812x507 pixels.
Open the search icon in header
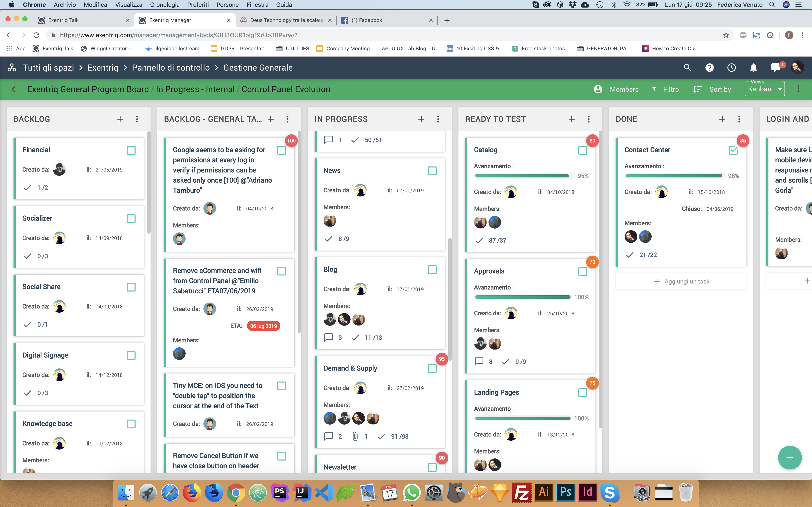[x=687, y=68]
